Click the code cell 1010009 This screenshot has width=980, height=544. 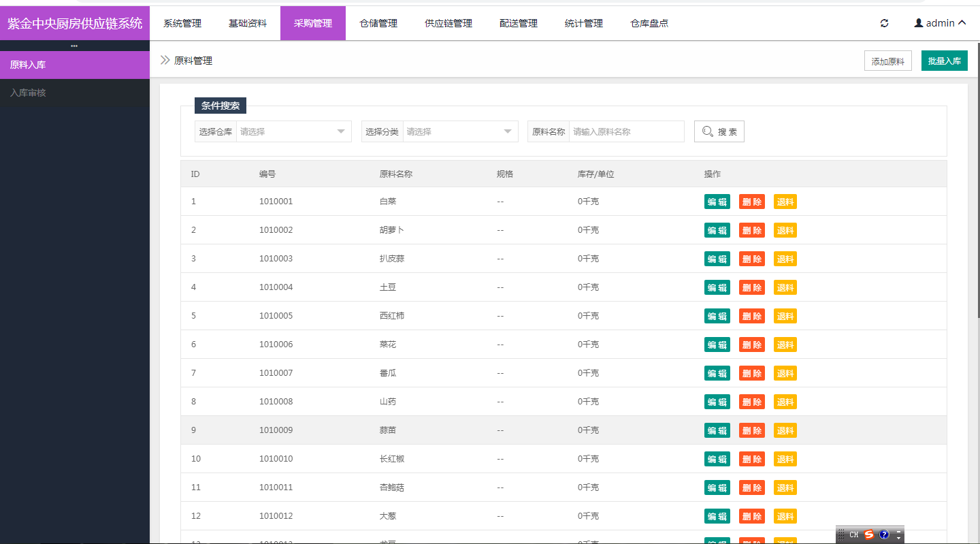click(x=276, y=430)
